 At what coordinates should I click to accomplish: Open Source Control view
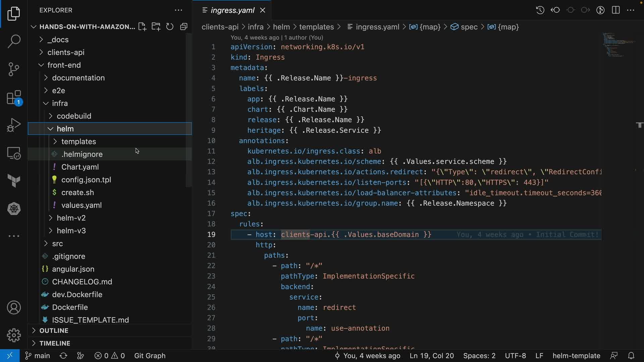coord(14,69)
